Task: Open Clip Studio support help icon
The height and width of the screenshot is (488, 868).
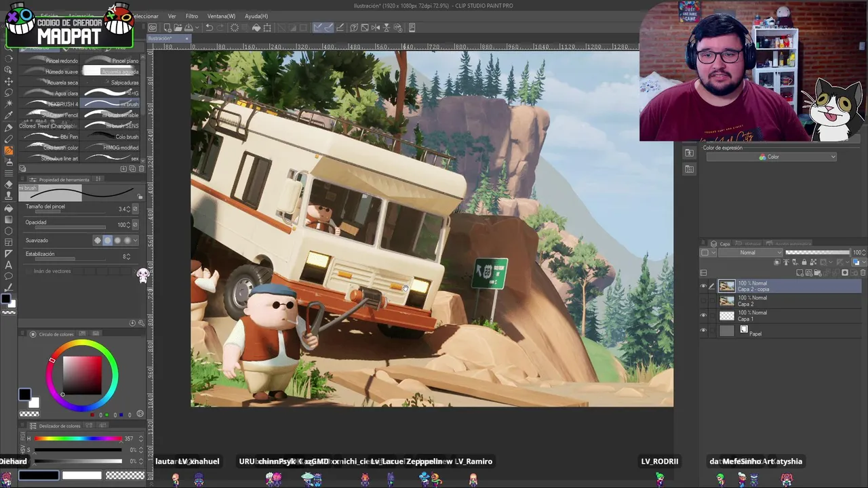Action: [x=354, y=27]
